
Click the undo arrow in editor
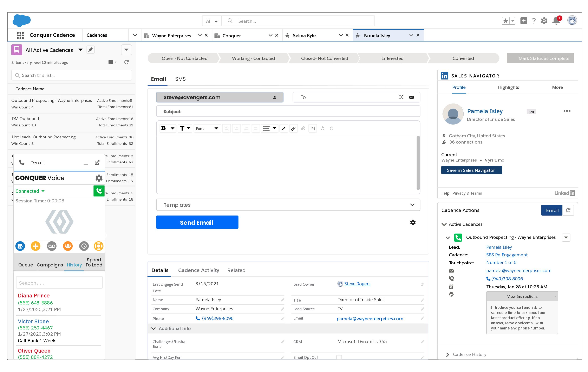pos(322,128)
